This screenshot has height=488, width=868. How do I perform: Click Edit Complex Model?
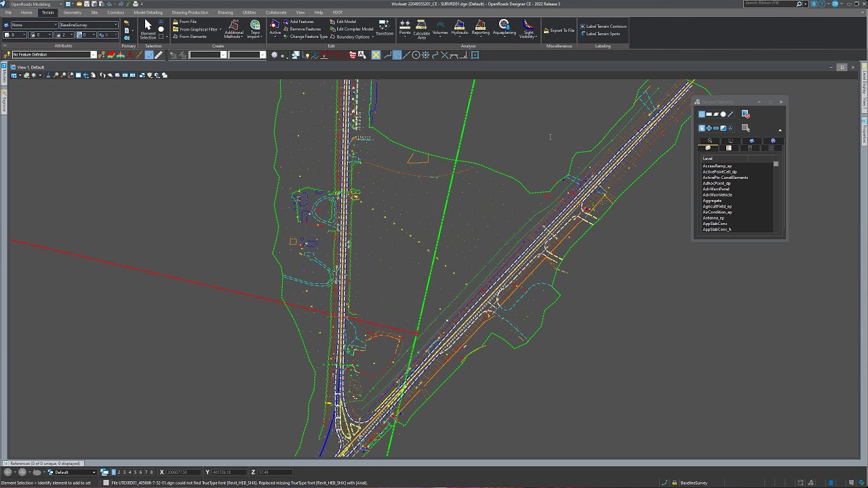[351, 29]
